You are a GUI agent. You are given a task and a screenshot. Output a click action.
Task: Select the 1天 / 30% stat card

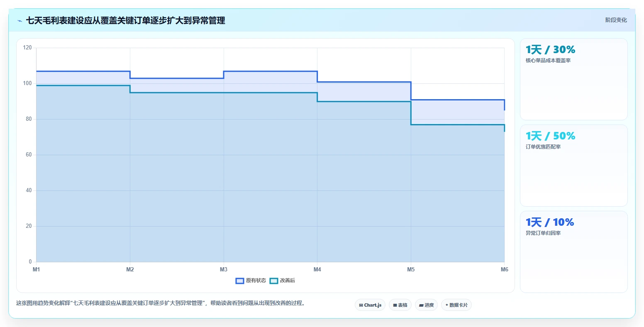coord(574,79)
